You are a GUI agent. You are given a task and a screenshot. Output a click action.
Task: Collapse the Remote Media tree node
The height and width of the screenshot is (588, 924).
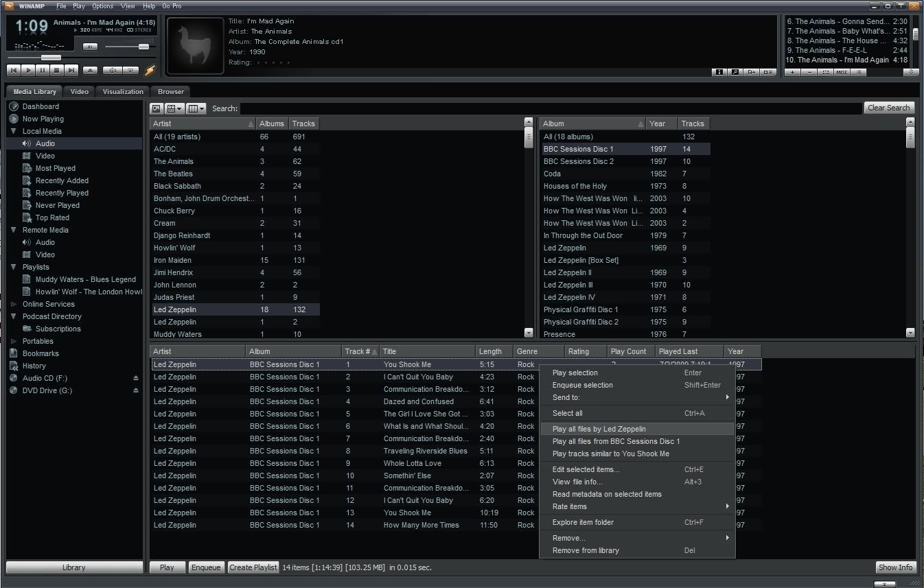click(x=14, y=230)
